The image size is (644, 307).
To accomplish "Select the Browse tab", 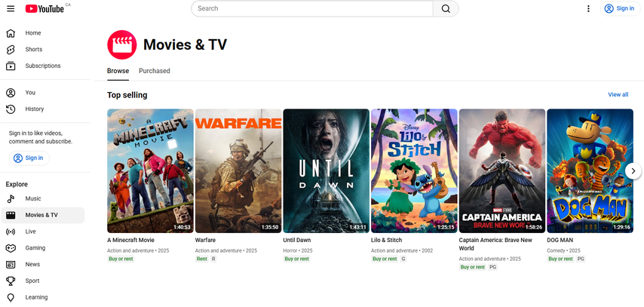I will [x=118, y=71].
